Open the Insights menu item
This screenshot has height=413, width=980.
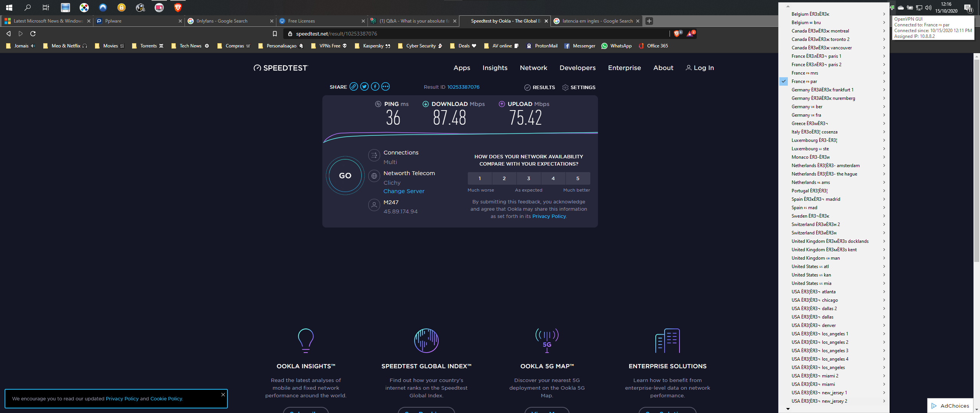coord(495,68)
